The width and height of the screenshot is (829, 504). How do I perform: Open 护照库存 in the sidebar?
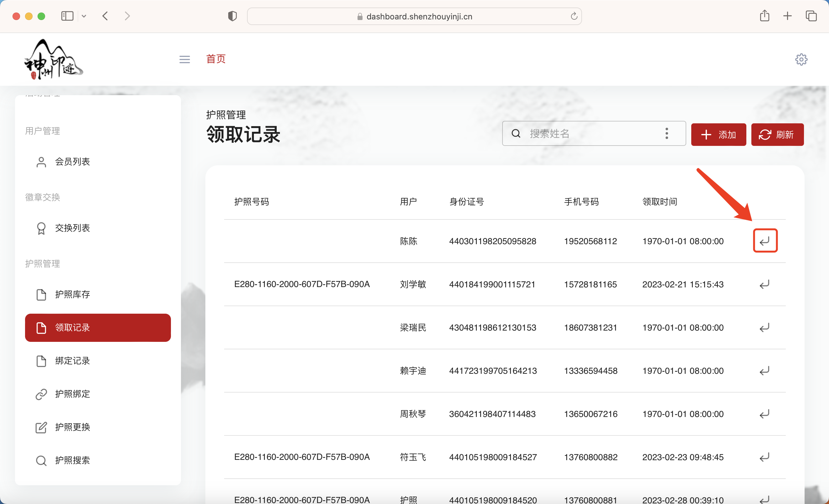(x=72, y=294)
